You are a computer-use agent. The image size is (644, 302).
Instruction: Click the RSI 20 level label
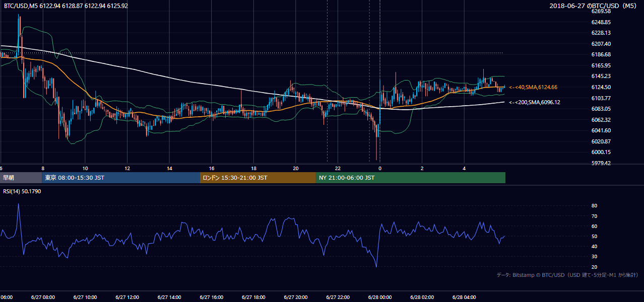pyautogui.click(x=594, y=267)
